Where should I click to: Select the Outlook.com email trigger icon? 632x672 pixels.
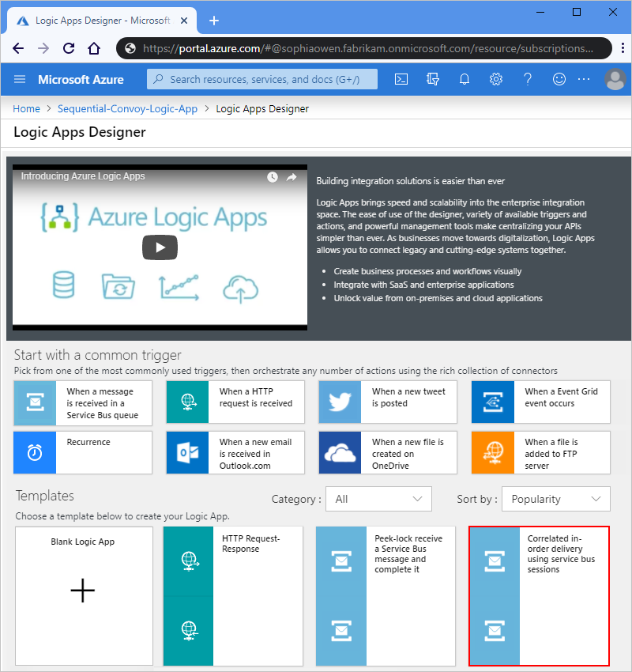[x=187, y=452]
